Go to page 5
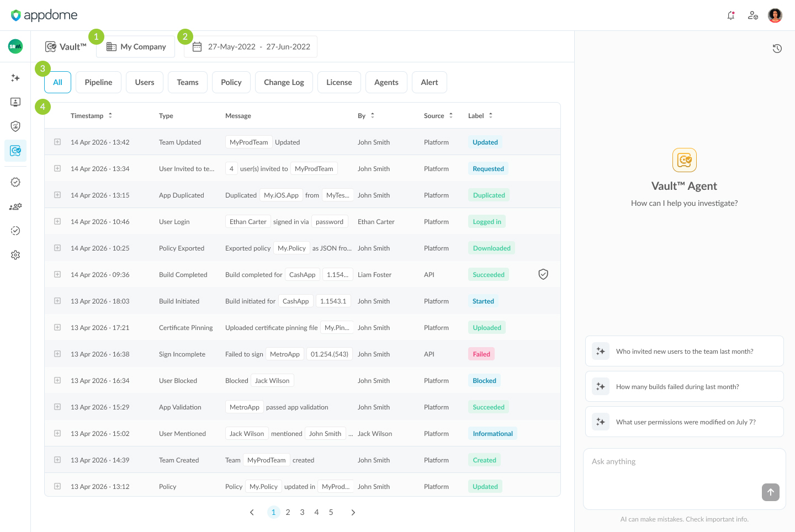795x532 pixels. tap(331, 512)
